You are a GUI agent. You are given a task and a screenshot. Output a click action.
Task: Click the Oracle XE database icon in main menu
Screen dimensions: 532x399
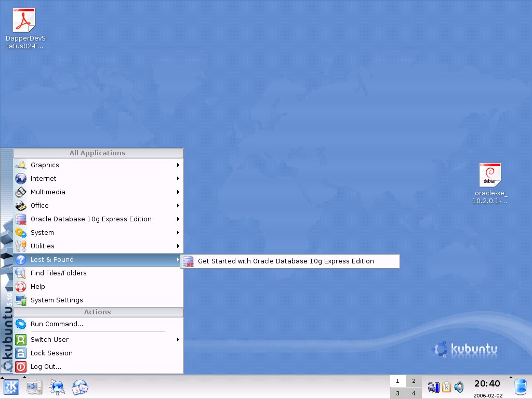pos(21,219)
